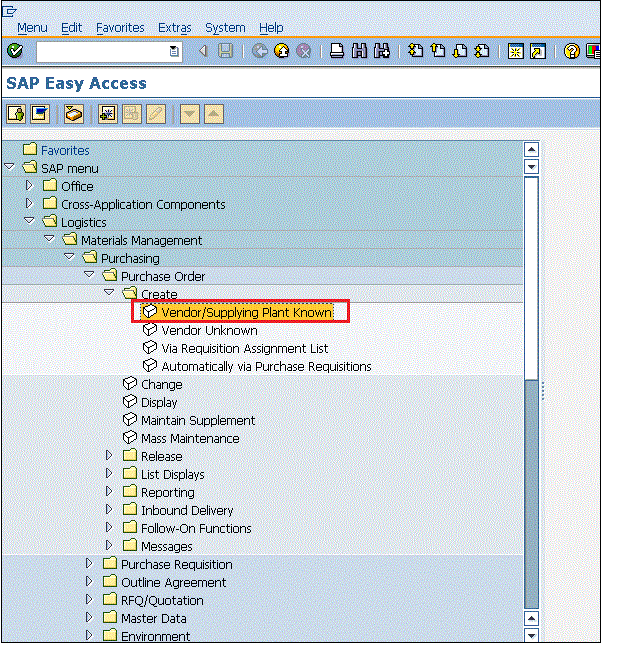The width and height of the screenshot is (628, 649).
Task: Collapse the Logistics folder
Action: [x=29, y=221]
